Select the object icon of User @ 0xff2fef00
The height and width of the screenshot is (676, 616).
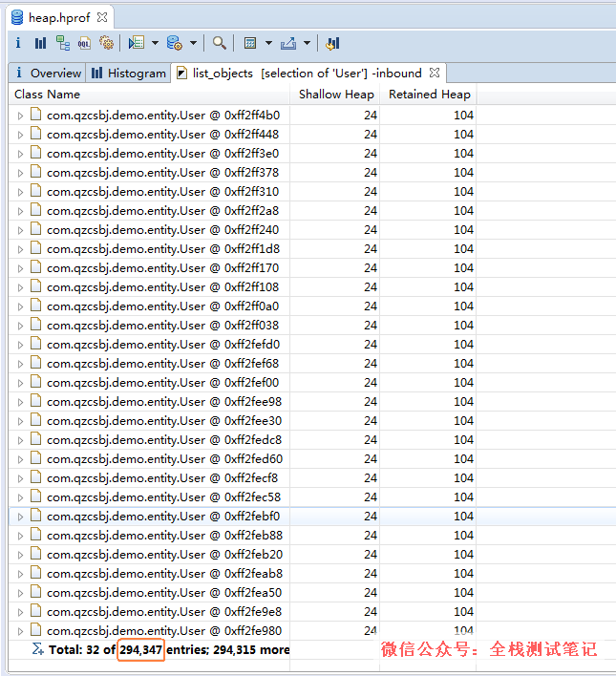(x=35, y=382)
